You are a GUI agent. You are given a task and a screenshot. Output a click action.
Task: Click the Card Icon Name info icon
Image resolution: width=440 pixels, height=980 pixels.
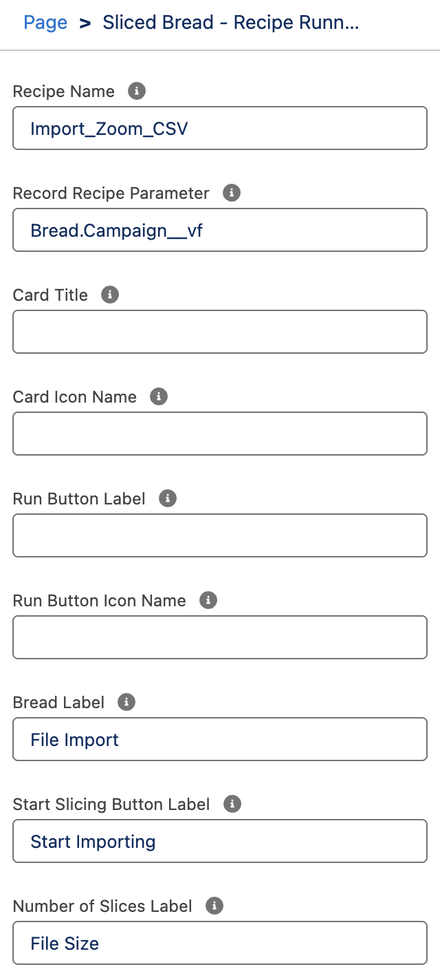[x=158, y=396]
